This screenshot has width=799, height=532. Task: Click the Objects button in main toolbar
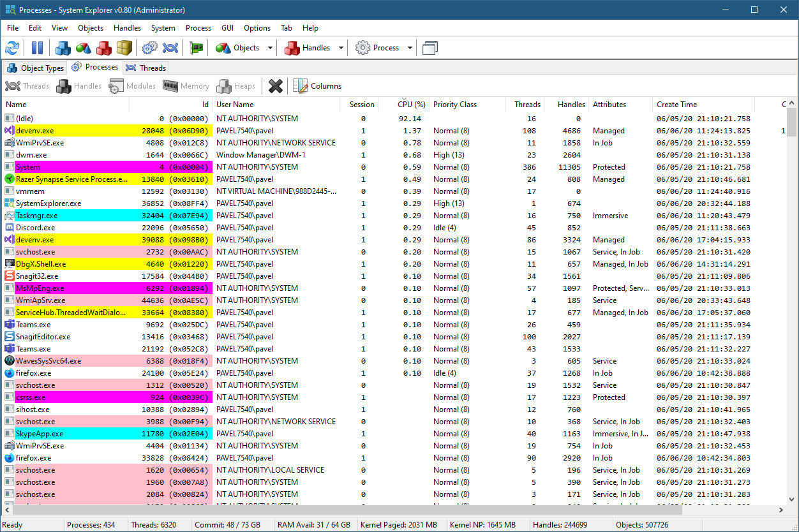click(x=238, y=48)
